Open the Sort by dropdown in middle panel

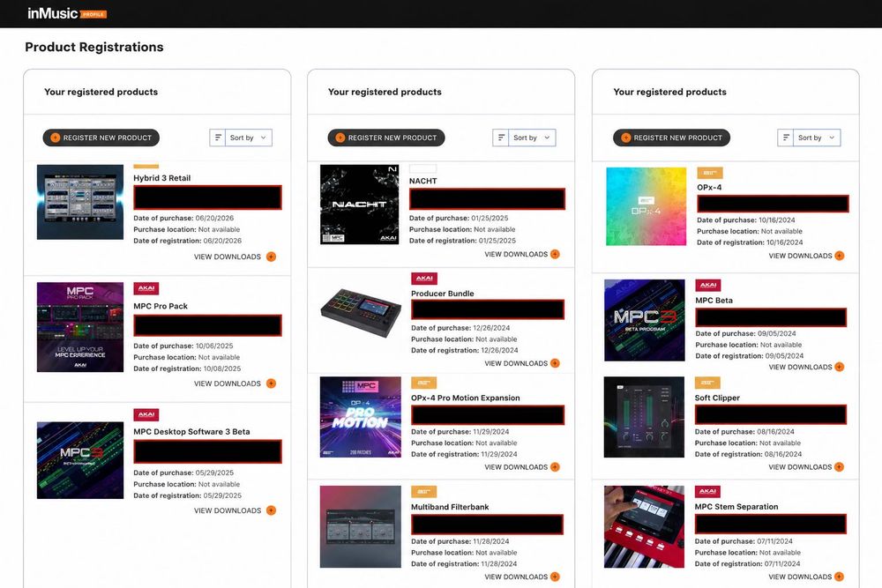[524, 138]
